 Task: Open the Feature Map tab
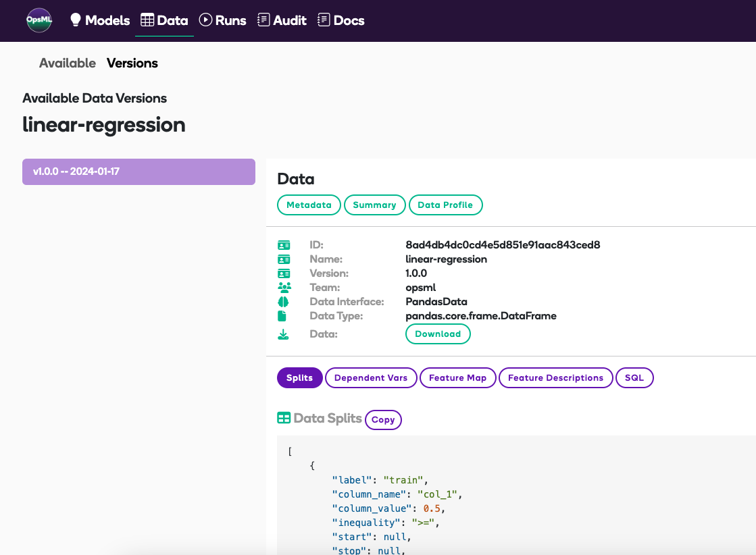(x=457, y=377)
